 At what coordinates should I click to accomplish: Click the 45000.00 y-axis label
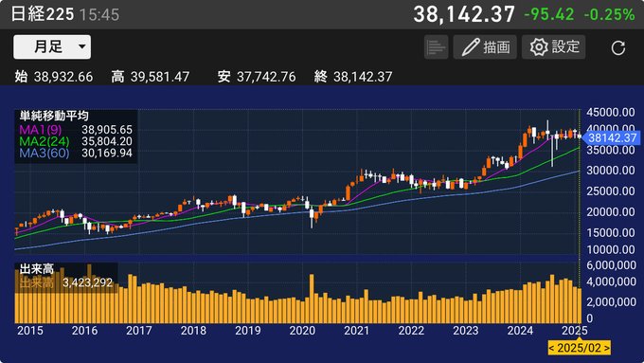610,112
